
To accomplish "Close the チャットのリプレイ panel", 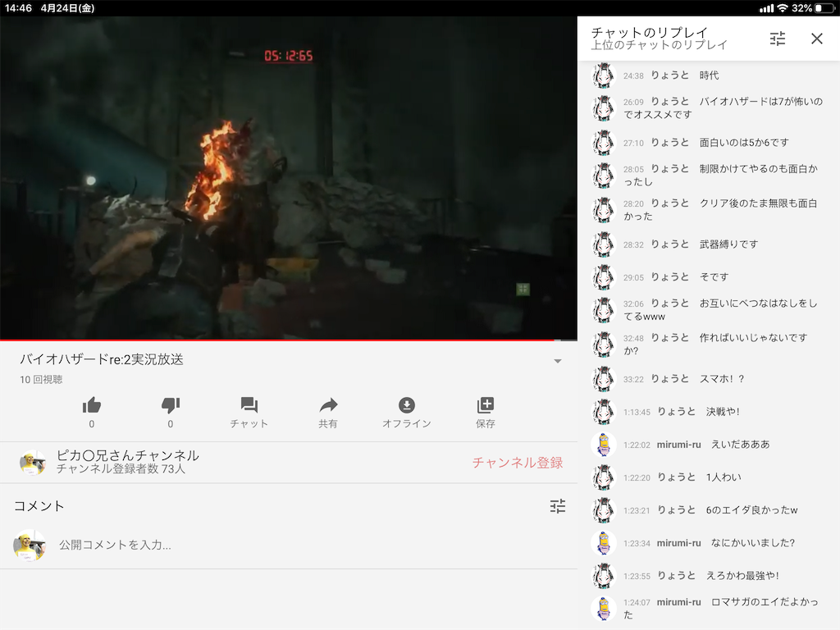I will 817,39.
